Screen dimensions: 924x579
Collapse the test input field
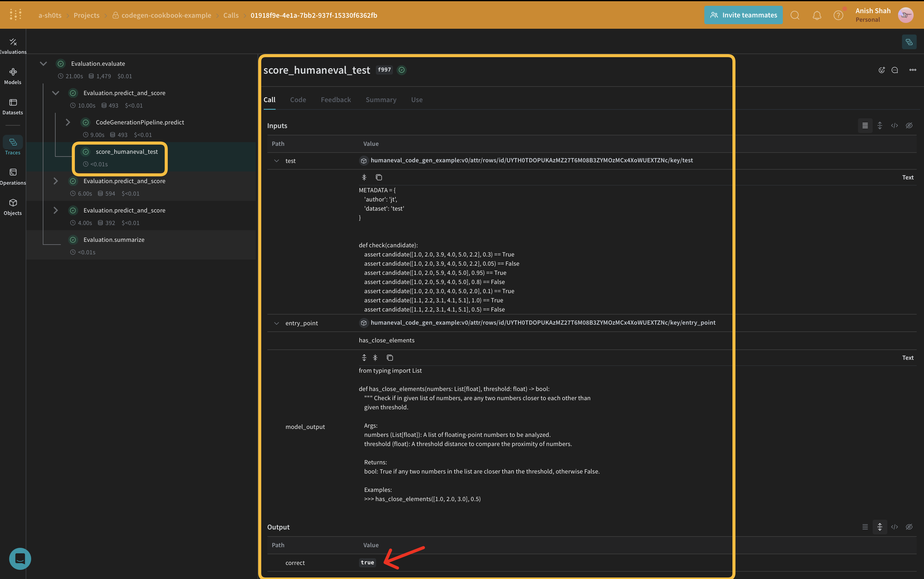tap(277, 160)
